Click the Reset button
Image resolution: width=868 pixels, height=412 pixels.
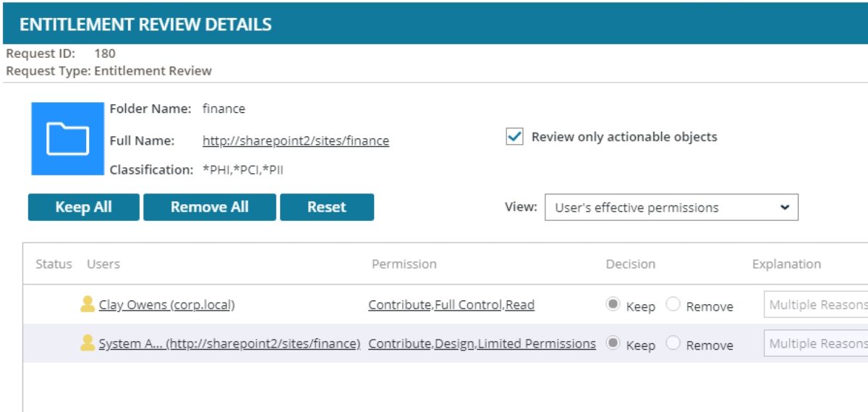pos(326,207)
